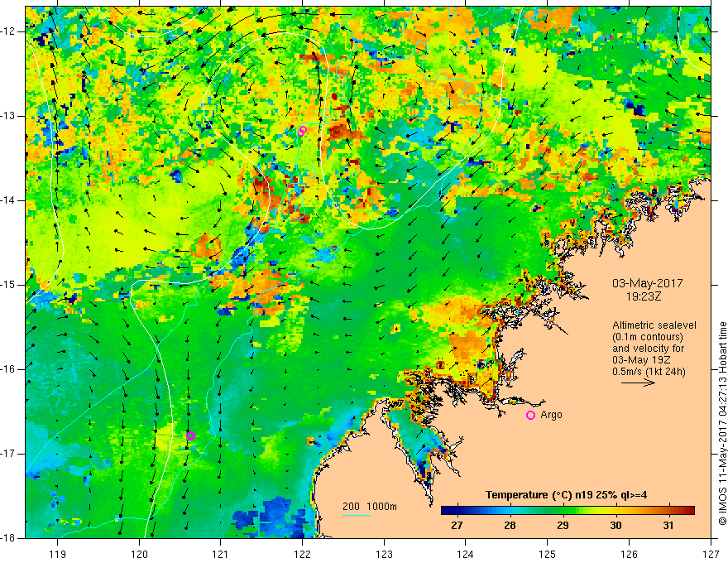Click the '200' isobath depth label
Screen dimensions: 728x563
351,507
